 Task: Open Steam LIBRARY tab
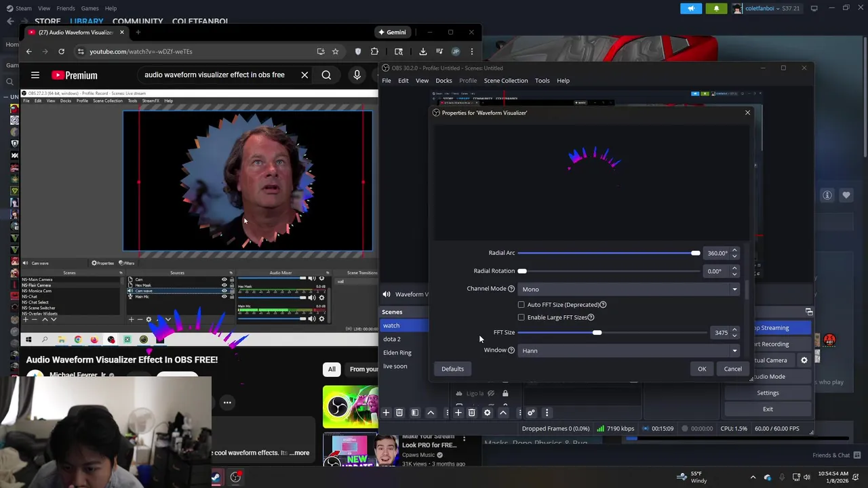87,21
